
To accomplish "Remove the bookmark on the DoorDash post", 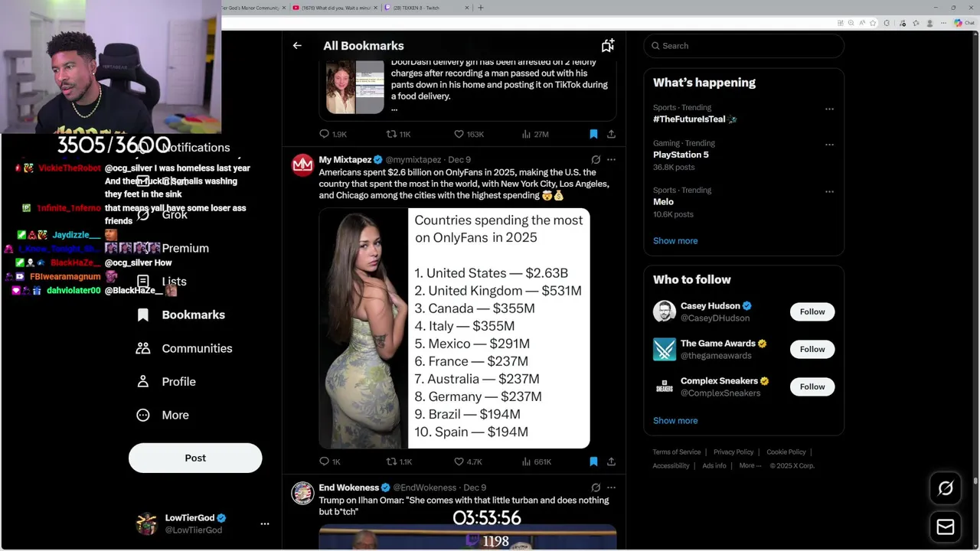I will [x=593, y=134].
